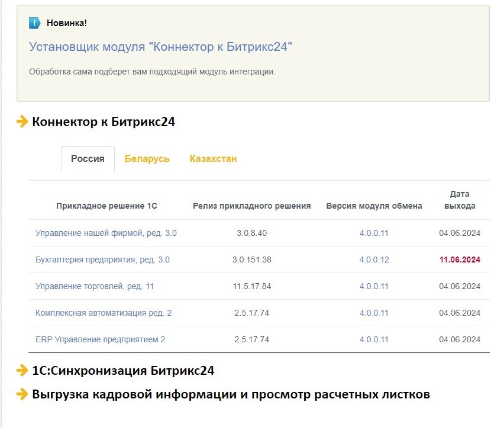Open ERP Управление предприятием 2 link

coord(101,340)
